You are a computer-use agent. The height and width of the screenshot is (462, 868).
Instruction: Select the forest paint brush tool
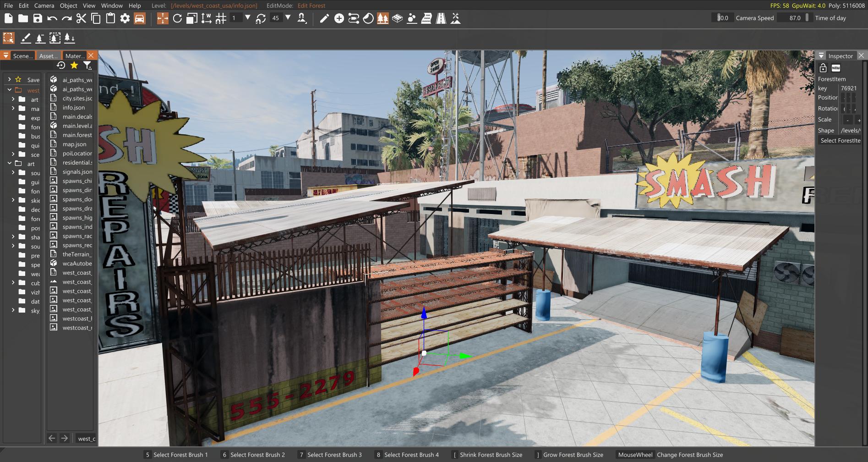point(26,38)
